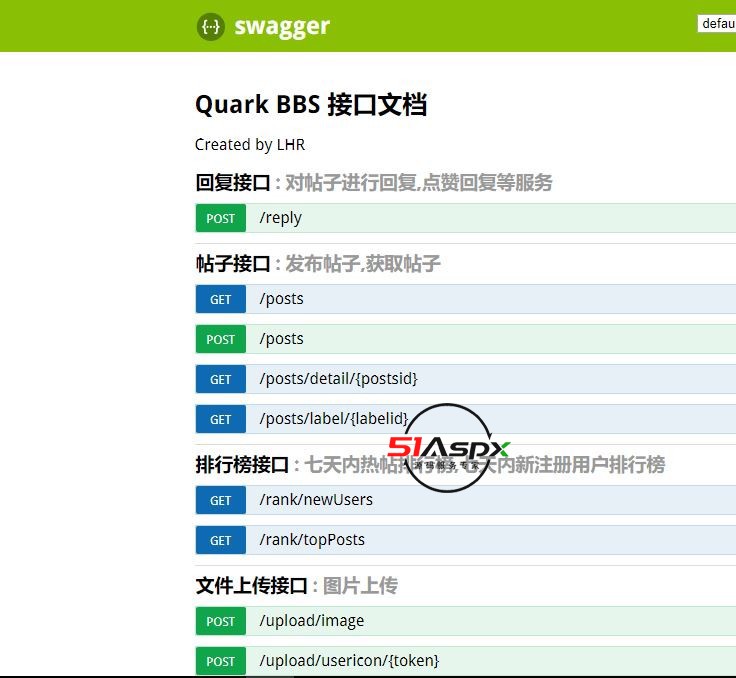
Task: Click GET badge for /posts/label/{labelid}
Action: 221,419
